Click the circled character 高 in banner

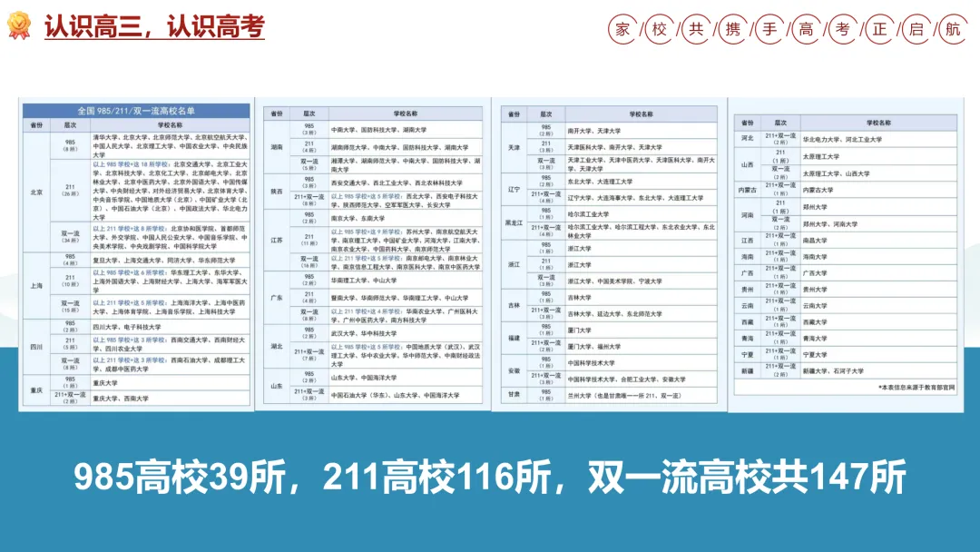[x=807, y=29]
